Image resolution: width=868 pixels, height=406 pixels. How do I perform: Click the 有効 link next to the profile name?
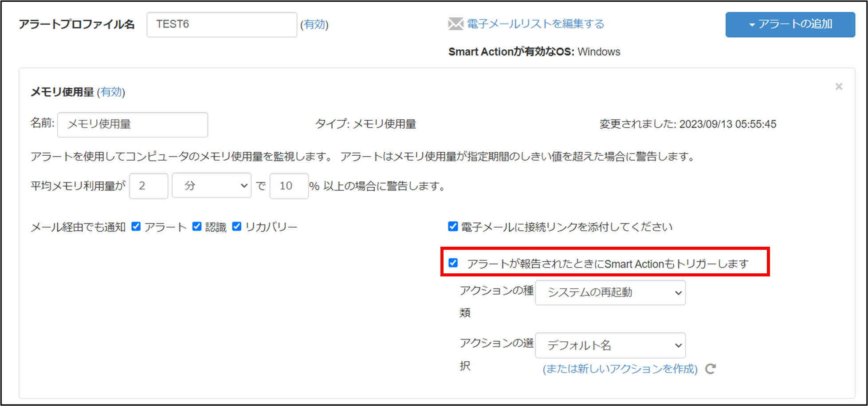pos(314,24)
